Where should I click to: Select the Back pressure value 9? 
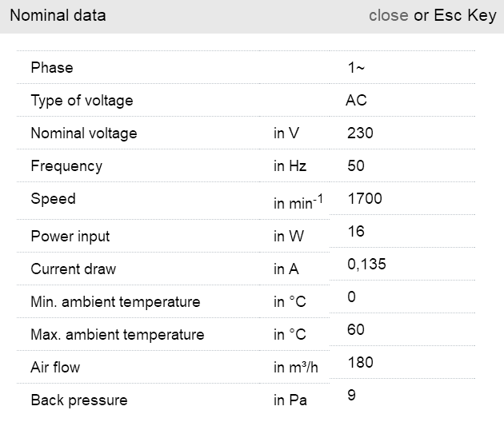coord(352,395)
